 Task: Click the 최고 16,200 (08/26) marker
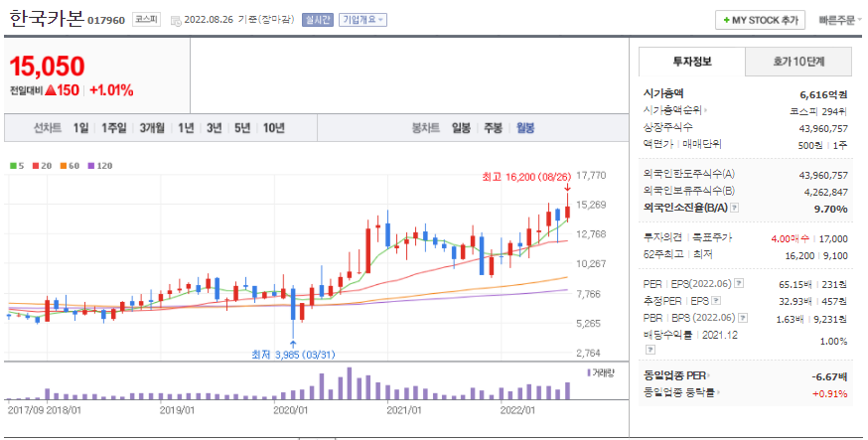pyautogui.click(x=526, y=177)
